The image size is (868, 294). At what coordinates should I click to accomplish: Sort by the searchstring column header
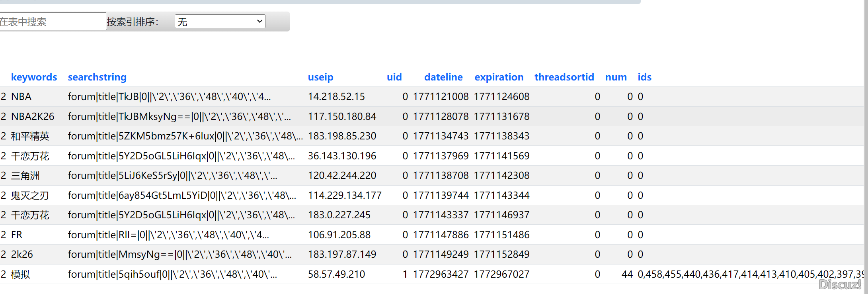click(x=97, y=77)
